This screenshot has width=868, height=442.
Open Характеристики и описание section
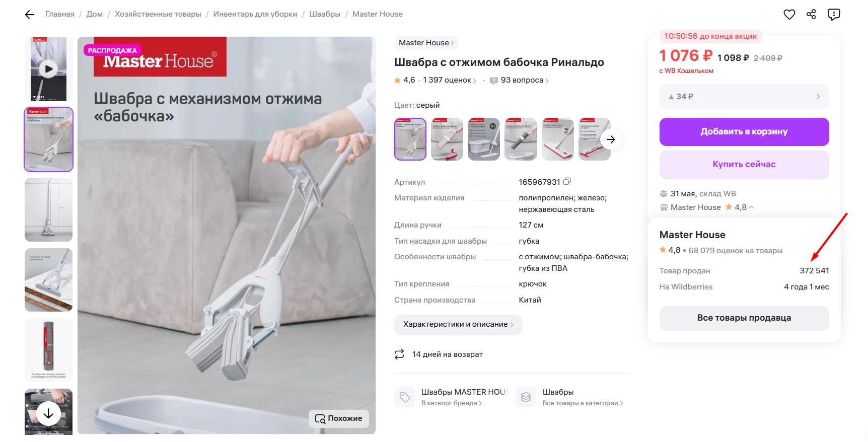pos(458,325)
